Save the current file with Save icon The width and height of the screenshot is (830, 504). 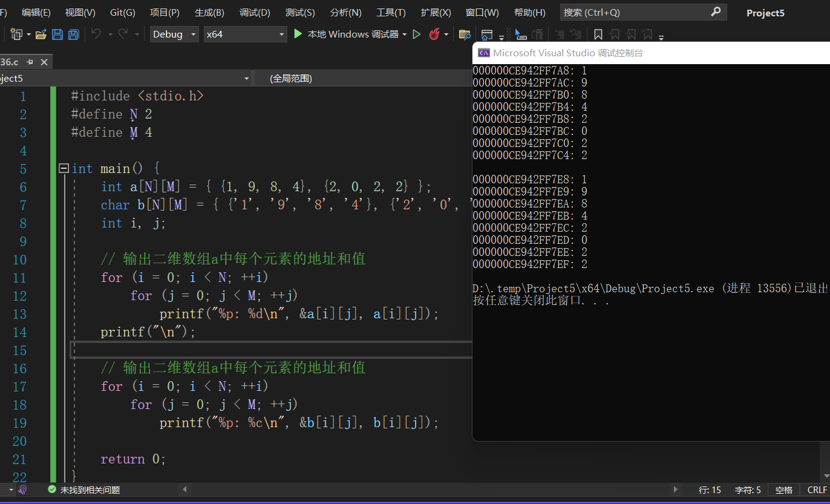(x=57, y=34)
